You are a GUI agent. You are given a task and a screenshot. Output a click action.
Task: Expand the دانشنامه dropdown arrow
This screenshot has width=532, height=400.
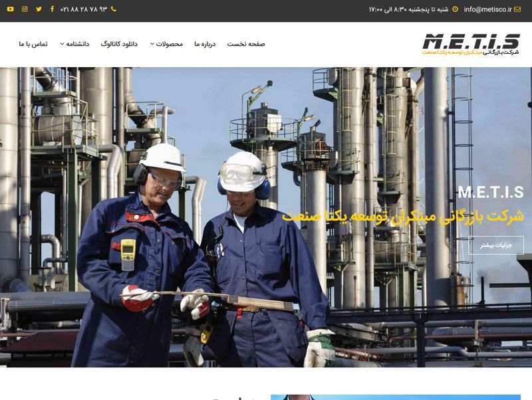(x=62, y=44)
